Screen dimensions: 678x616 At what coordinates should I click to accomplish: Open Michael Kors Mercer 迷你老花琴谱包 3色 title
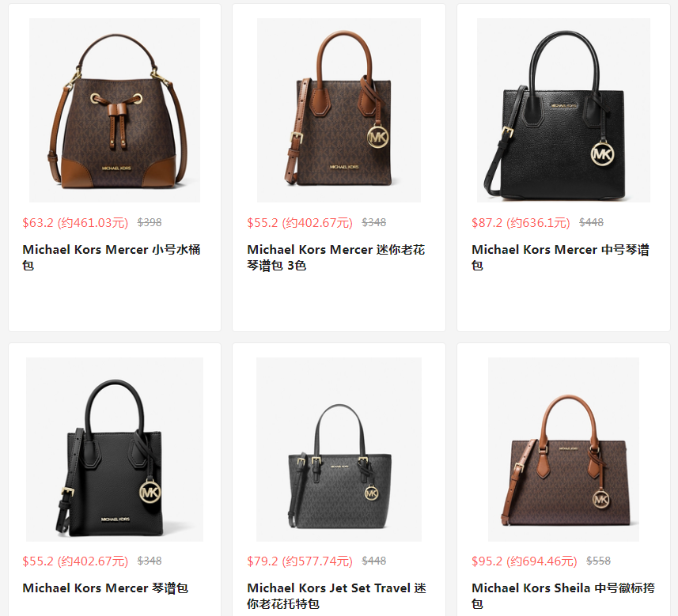(336, 257)
